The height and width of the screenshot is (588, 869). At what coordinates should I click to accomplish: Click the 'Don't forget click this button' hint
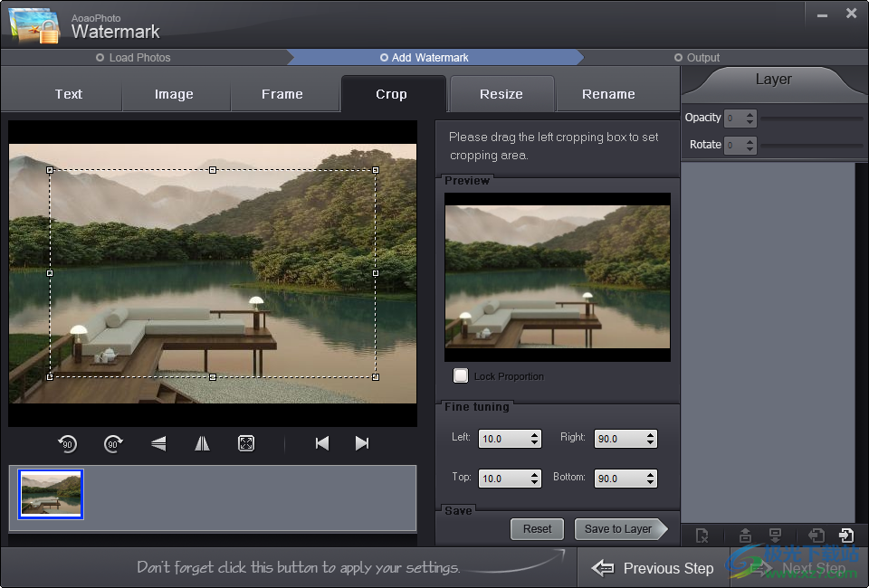pos(298,567)
